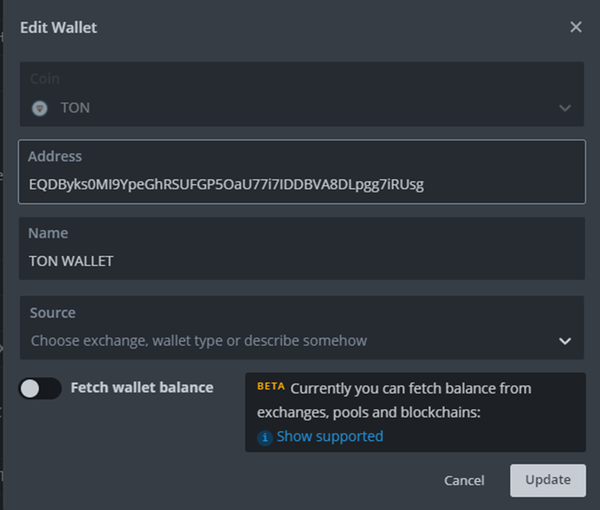Click the info icon beside Show supported
600x510 pixels.
(264, 437)
